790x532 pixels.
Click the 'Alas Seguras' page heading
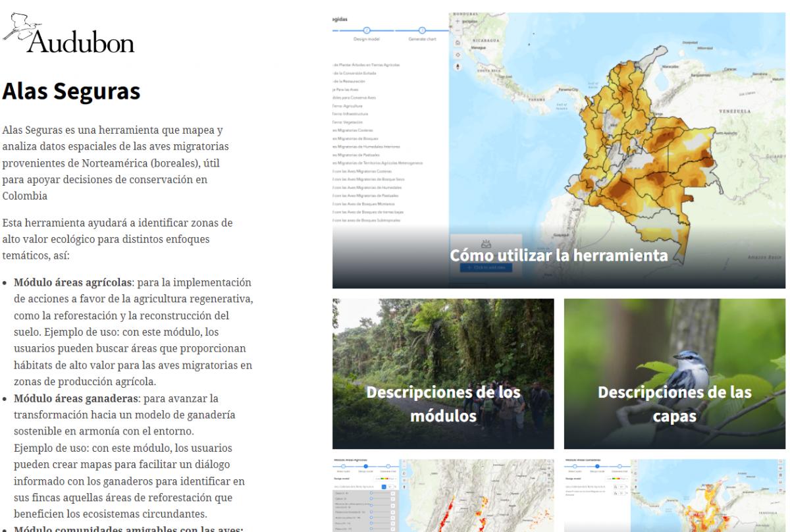(72, 92)
